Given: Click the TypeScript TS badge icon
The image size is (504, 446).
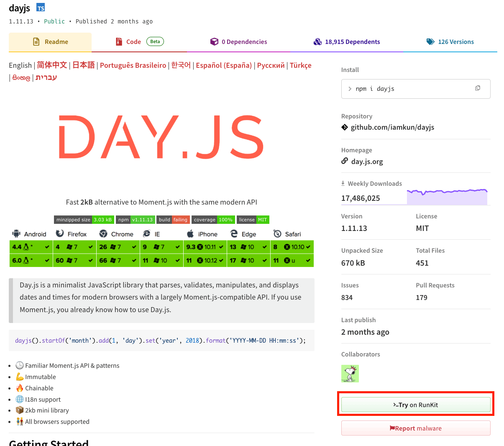Looking at the screenshot, I should pyautogui.click(x=41, y=8).
